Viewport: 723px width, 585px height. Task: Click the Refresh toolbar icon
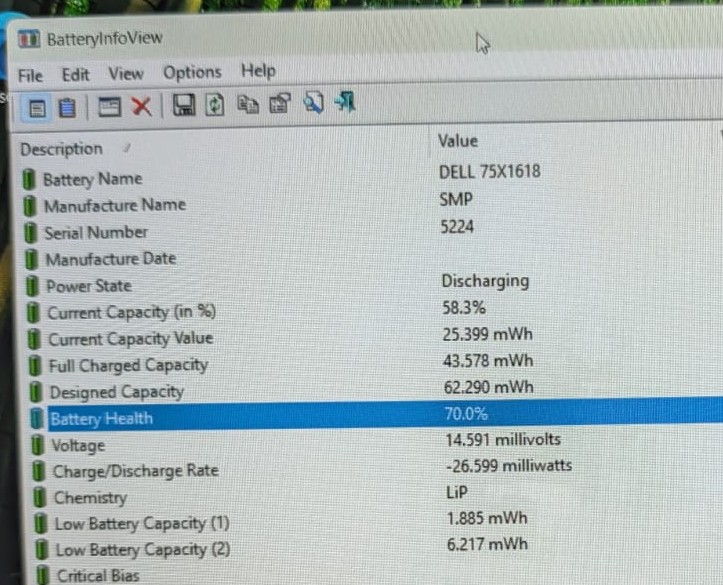215,105
